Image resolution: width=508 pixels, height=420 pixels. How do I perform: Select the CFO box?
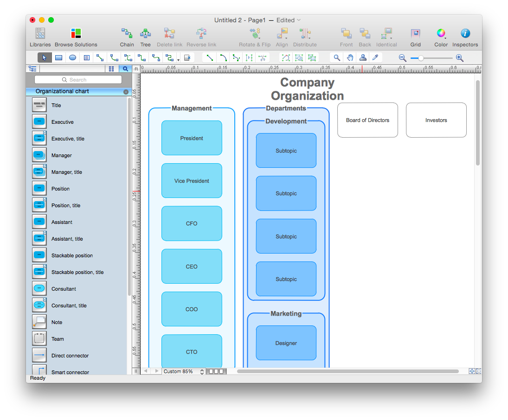(192, 223)
